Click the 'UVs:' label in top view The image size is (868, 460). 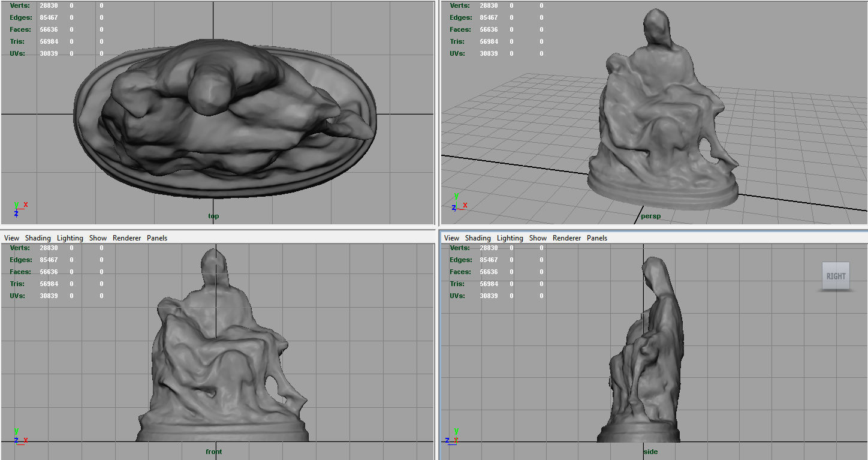(17, 53)
